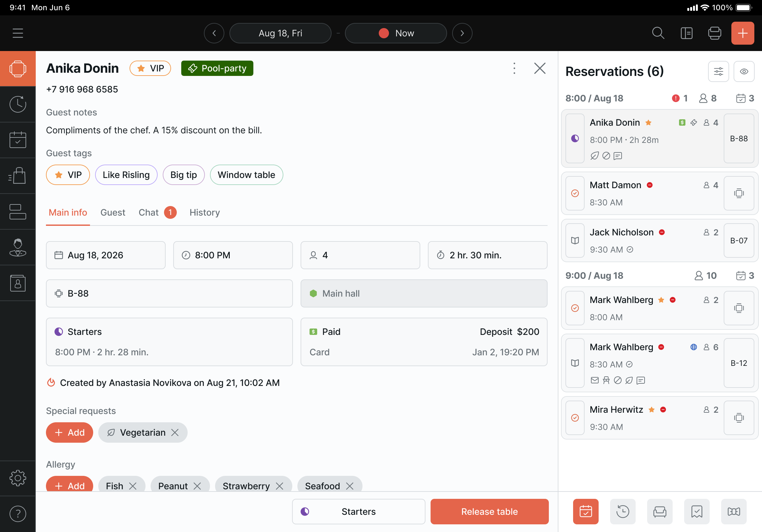Switch to the Chat tab
762x532 pixels.
tap(157, 212)
